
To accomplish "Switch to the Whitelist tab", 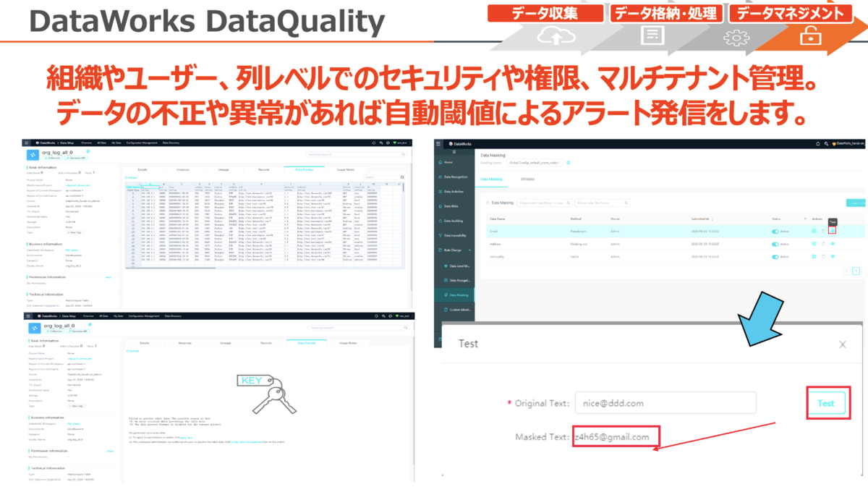I will [527, 179].
